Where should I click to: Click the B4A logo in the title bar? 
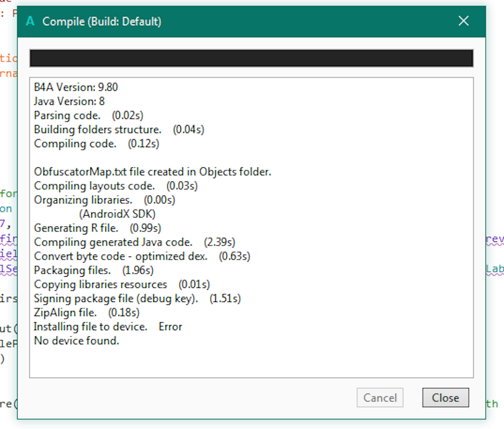[30, 21]
